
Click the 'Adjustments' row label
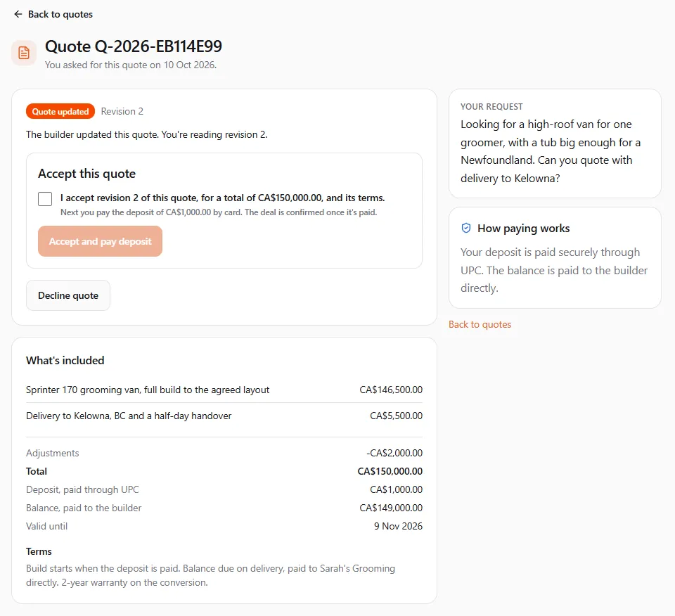(x=53, y=454)
